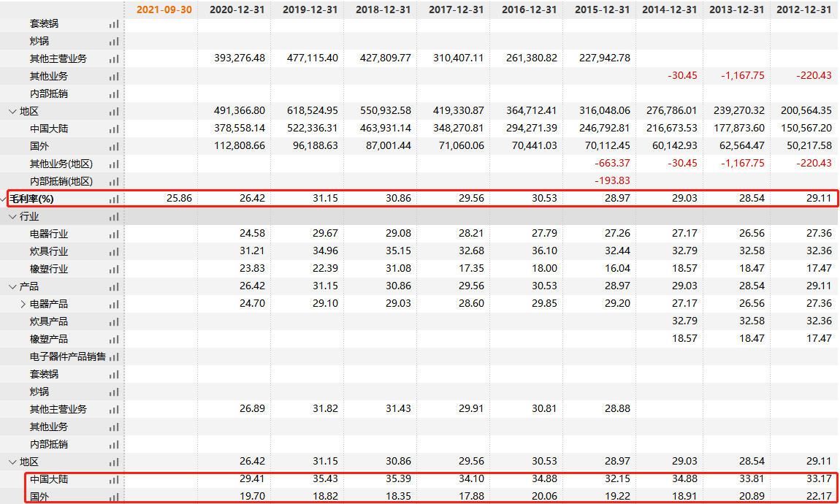Collapse the 行业 section
The width and height of the screenshot is (840, 504).
pyautogui.click(x=12, y=216)
